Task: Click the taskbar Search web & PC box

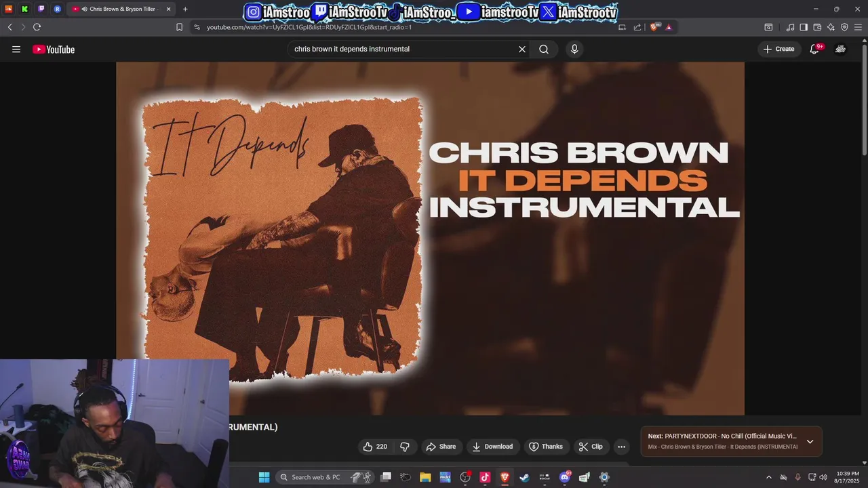Action: point(323,477)
